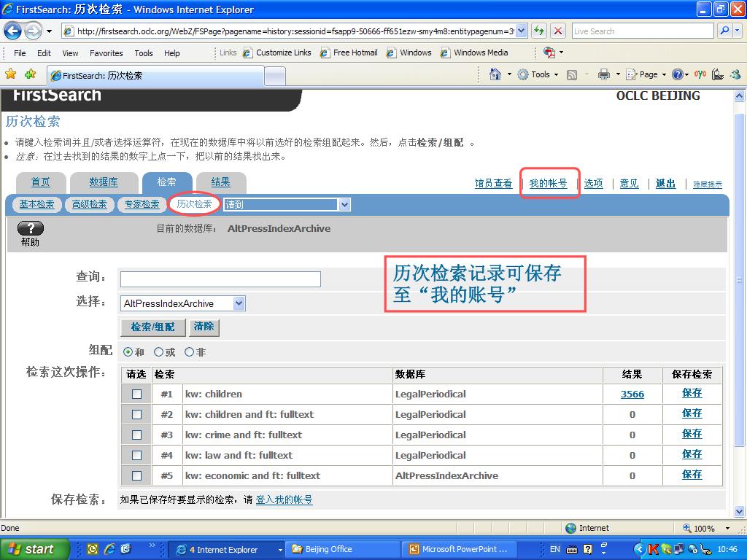Expand the Page menu dropdown

pyautogui.click(x=664, y=75)
